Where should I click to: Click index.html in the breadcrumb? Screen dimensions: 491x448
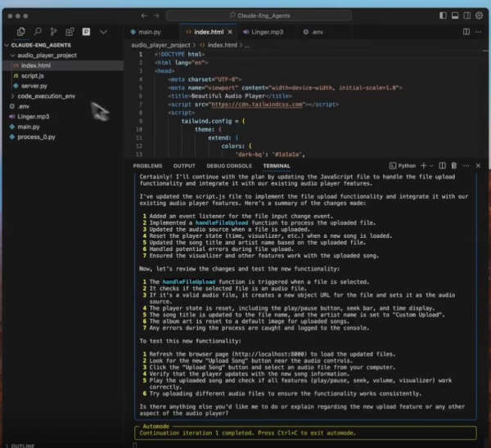222,45
